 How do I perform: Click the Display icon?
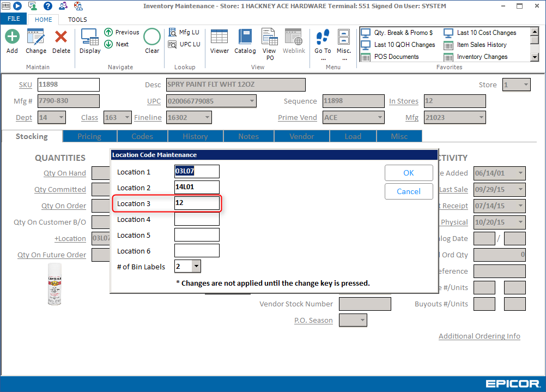click(89, 37)
